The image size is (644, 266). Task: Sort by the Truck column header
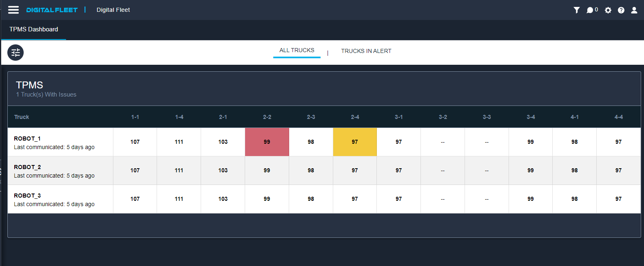point(22,117)
